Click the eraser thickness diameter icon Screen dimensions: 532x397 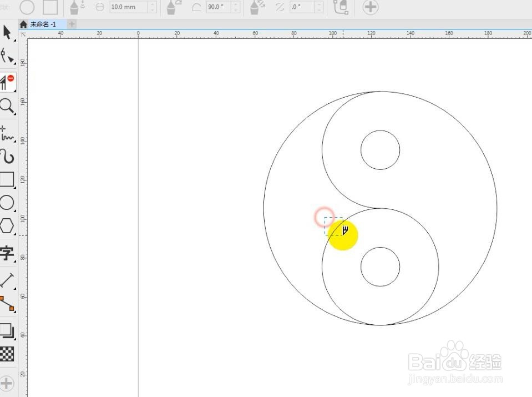coord(100,7)
